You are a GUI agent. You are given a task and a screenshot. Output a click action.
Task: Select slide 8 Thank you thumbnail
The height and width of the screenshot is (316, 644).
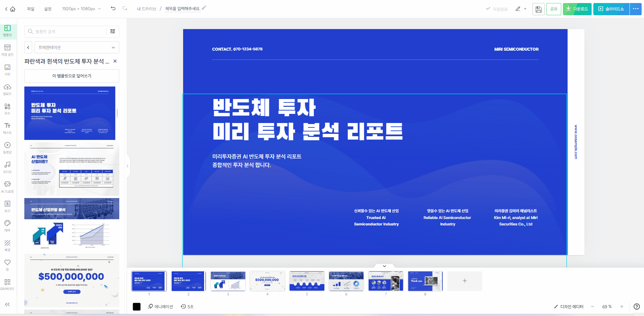pyautogui.click(x=425, y=281)
